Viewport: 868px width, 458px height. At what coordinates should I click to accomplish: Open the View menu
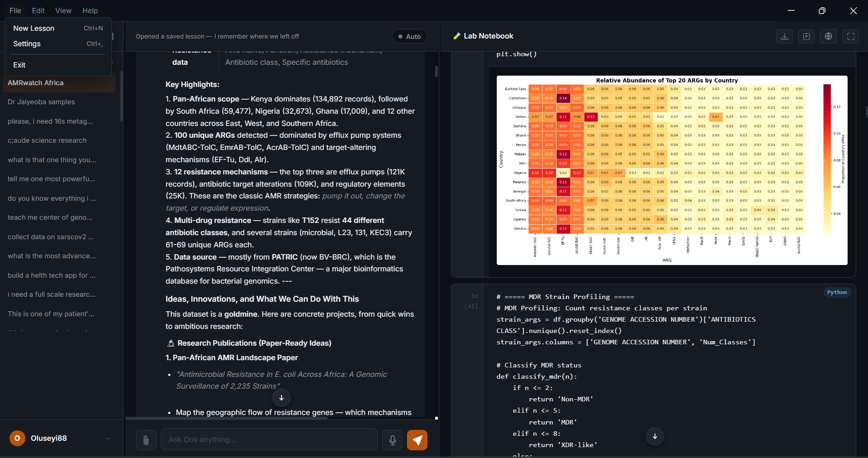(63, 10)
